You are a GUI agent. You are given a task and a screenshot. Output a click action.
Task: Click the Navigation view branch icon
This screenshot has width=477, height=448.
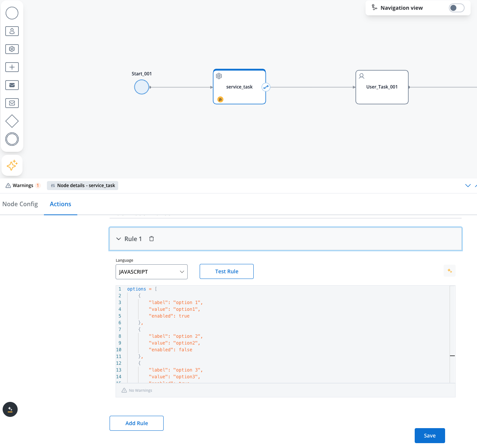pos(374,7)
